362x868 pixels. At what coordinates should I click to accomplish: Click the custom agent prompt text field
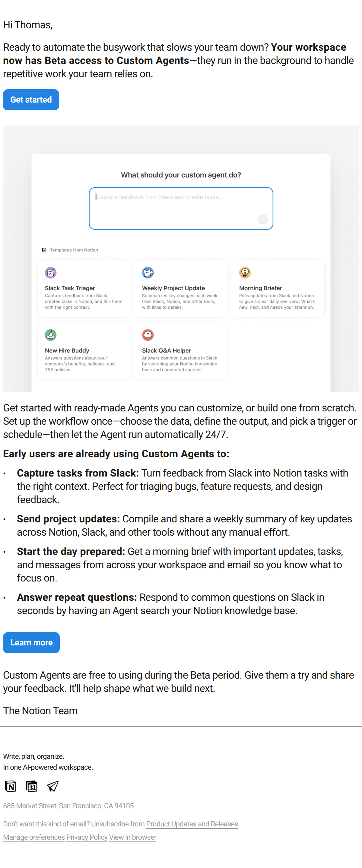[x=181, y=208]
